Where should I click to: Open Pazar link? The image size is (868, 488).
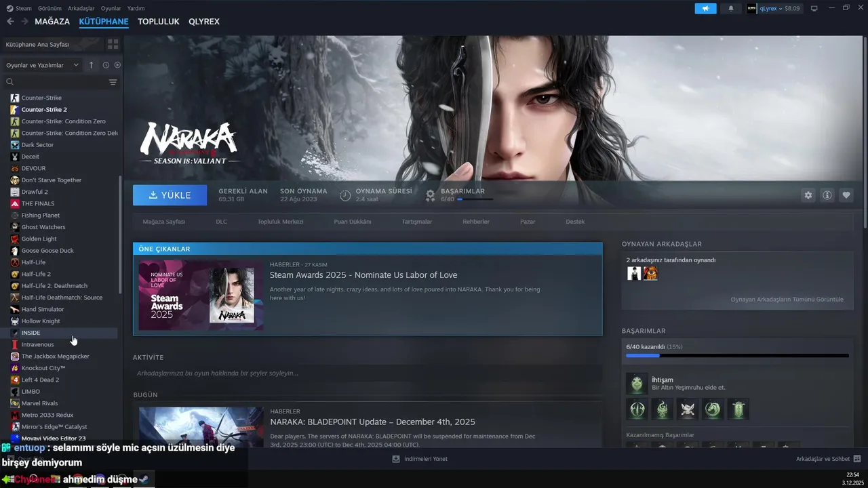tap(528, 222)
